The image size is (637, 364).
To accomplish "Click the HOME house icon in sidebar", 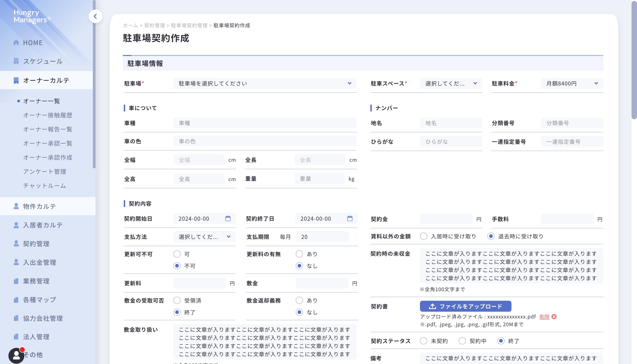I will (x=16, y=43).
